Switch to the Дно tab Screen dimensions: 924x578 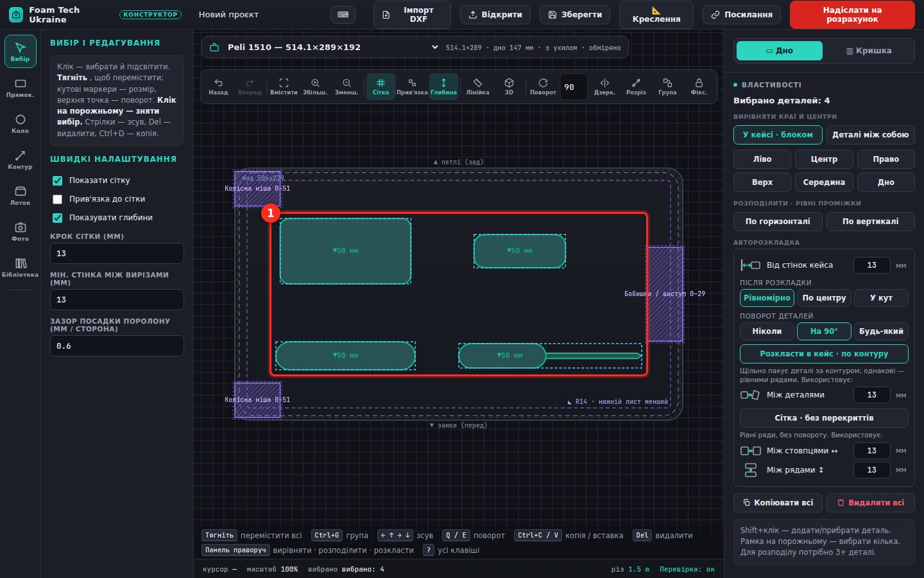coord(779,50)
